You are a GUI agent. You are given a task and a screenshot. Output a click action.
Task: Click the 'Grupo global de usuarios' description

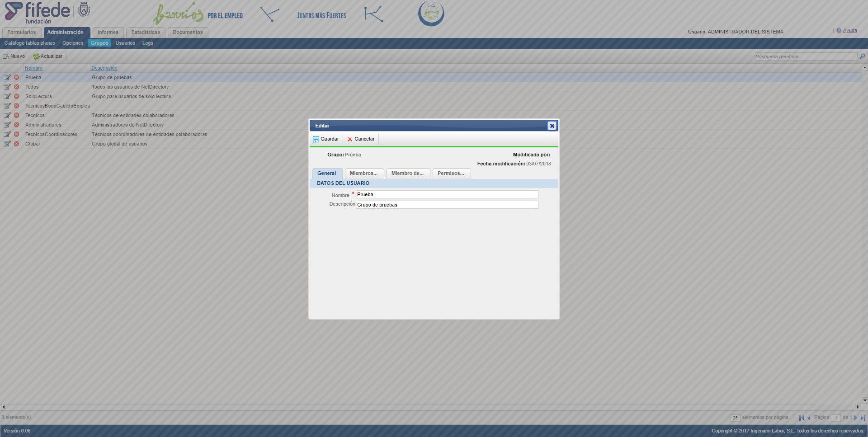point(119,144)
